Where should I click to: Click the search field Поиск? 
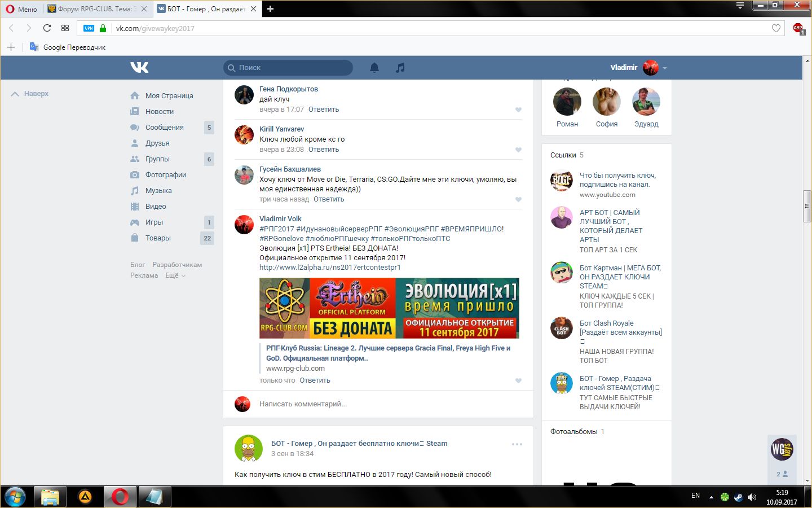click(288, 68)
